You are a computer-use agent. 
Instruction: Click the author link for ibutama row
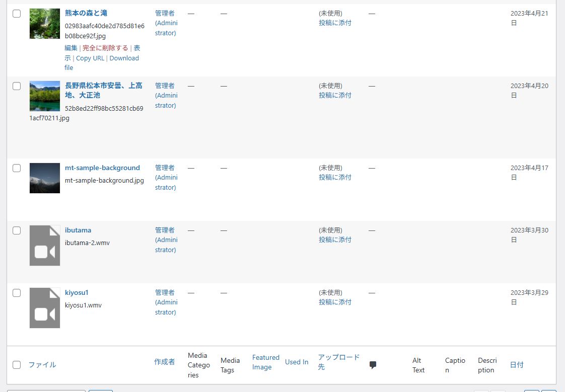(166, 240)
